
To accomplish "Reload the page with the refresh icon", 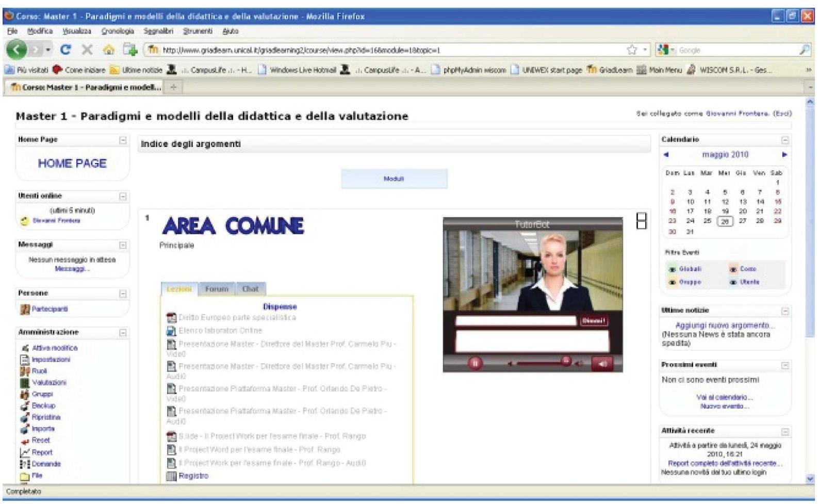I will pos(66,50).
